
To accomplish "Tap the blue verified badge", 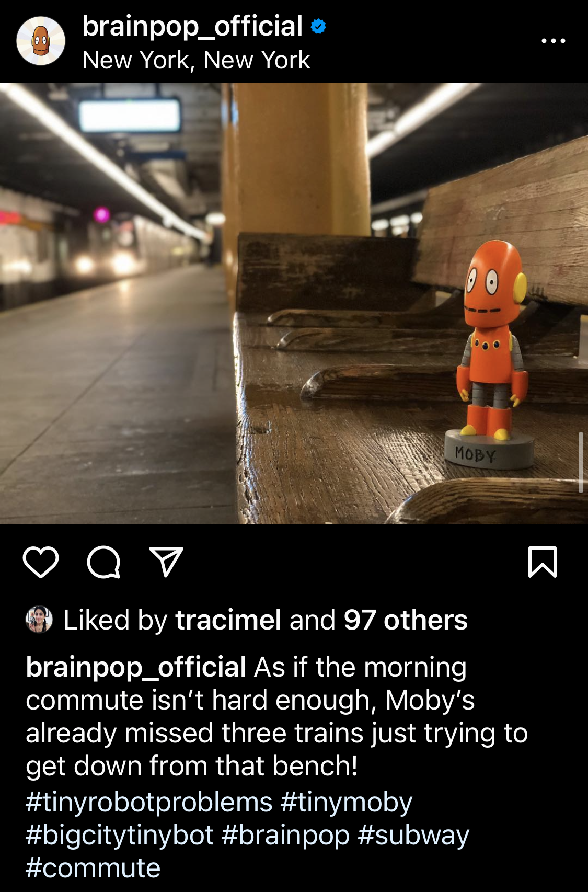I will click(x=318, y=26).
